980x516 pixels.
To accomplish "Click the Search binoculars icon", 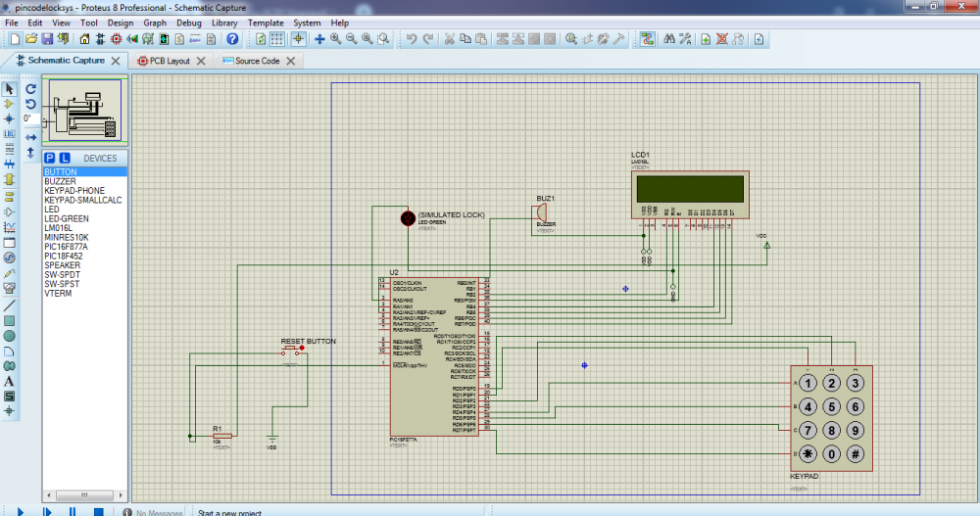I will [x=669, y=39].
